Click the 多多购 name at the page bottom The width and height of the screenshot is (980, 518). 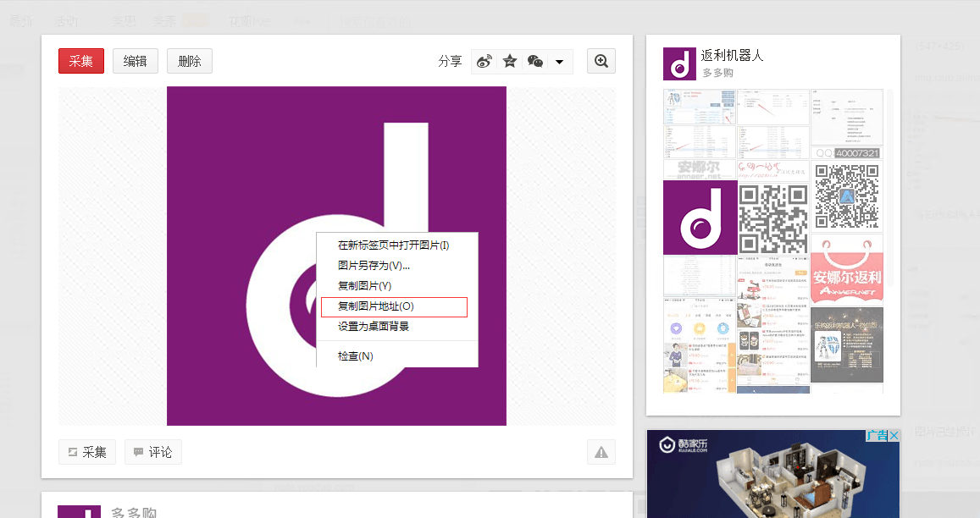[134, 512]
